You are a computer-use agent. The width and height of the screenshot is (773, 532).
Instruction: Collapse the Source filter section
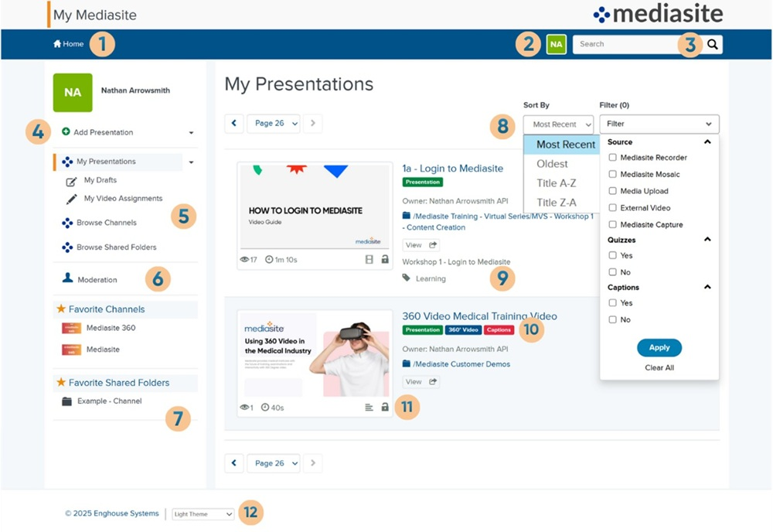pos(707,142)
